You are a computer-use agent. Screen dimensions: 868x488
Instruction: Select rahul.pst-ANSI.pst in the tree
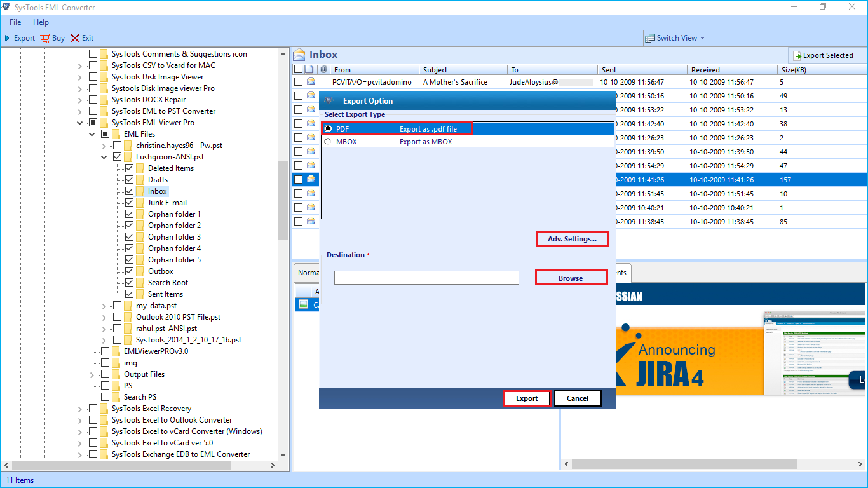[166, 329]
